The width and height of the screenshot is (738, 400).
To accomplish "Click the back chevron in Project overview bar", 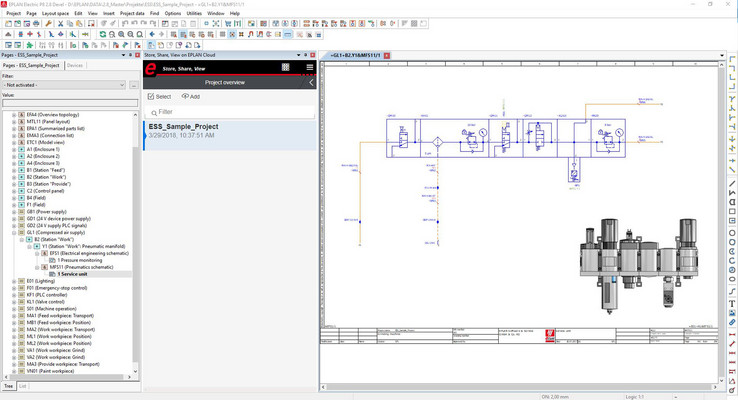I will click(311, 83).
